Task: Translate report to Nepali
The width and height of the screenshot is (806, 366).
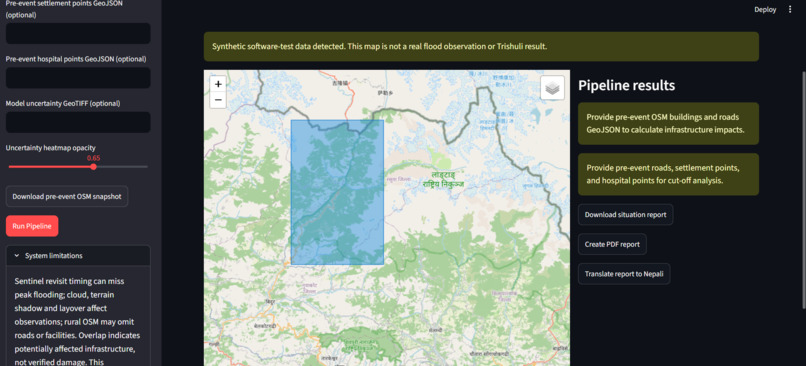Action: [x=624, y=274]
